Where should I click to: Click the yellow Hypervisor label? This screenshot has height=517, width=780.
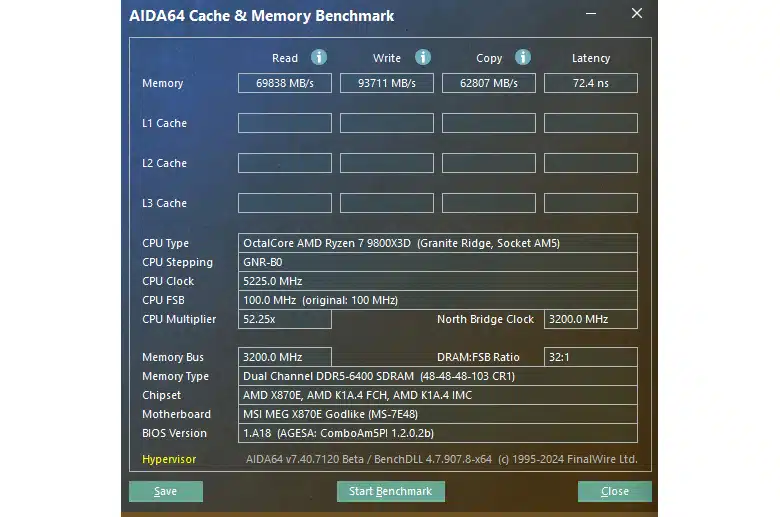coord(169,459)
